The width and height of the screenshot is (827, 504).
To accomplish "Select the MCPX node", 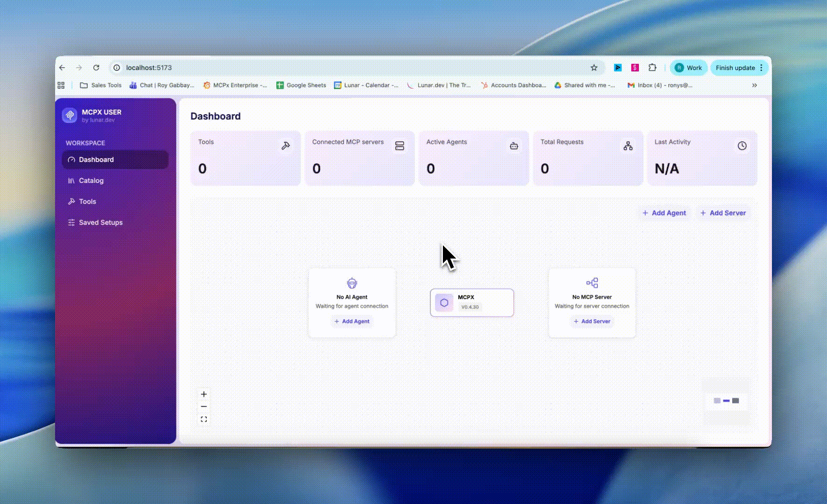I will coord(472,302).
